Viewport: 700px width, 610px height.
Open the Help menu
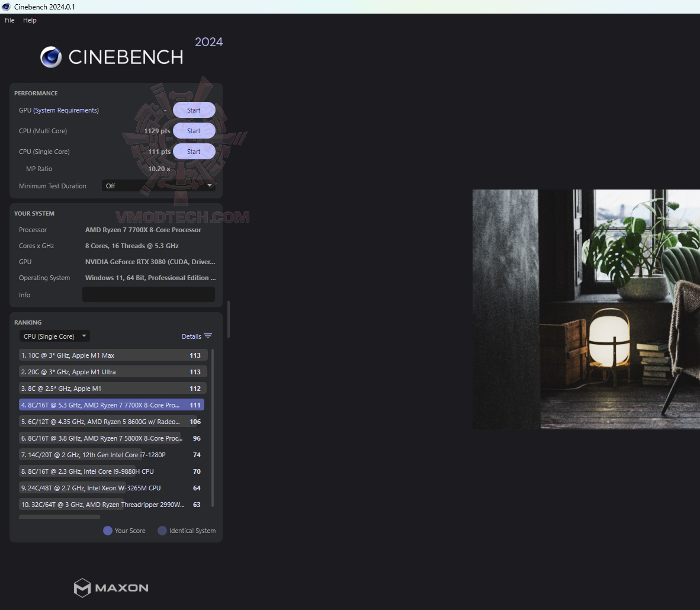coord(30,20)
